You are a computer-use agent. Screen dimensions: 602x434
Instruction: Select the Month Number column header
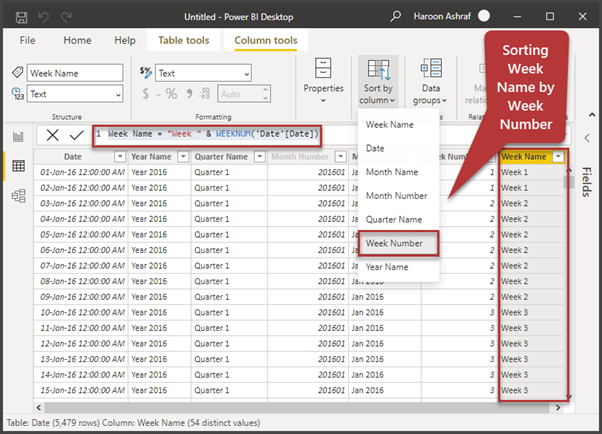[300, 156]
